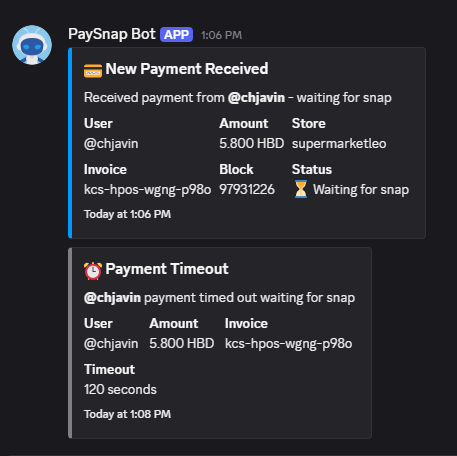Click the 1:06 PM message timestamp
Viewport: 457px width, 456px height.
(x=222, y=35)
